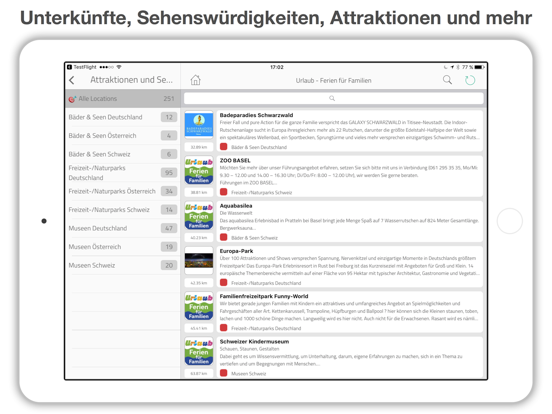Open the Aquabasilea title

coord(236,206)
